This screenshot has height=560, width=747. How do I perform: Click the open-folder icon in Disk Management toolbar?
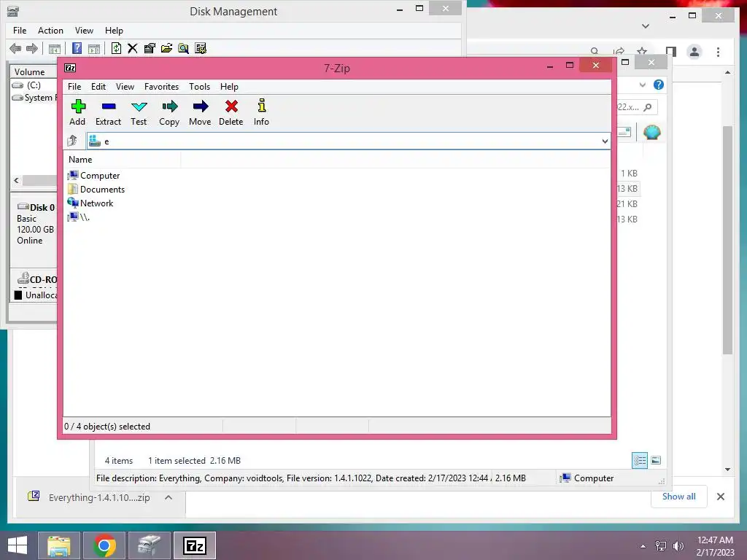click(166, 48)
